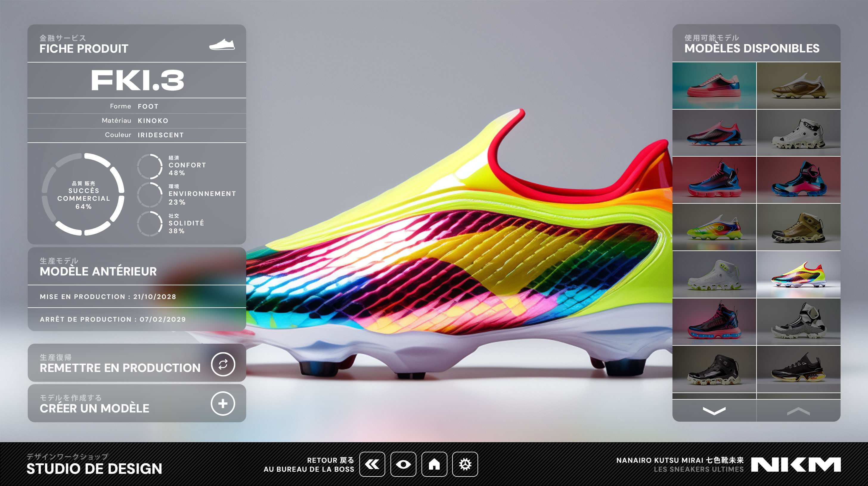868x486 pixels.
Task: Click the sneaker icon in Fiche Produit header
Action: [x=222, y=45]
